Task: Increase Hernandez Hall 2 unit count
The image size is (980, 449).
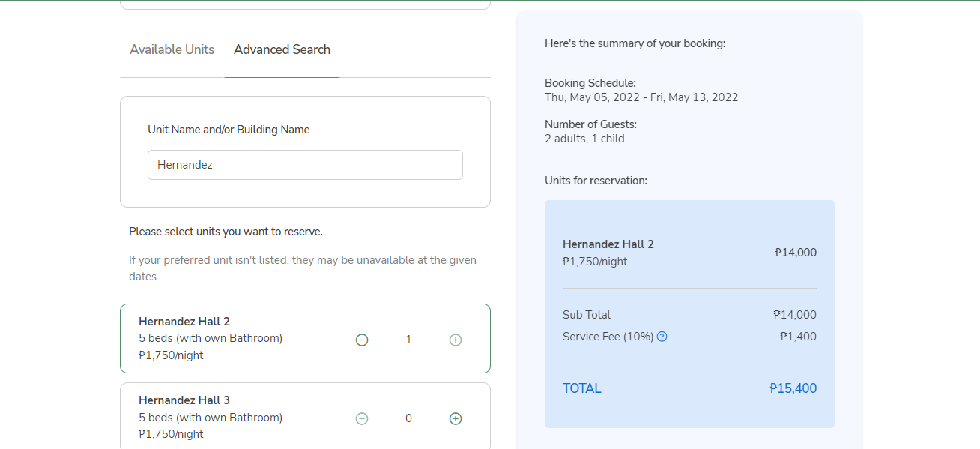Action: [x=455, y=340]
